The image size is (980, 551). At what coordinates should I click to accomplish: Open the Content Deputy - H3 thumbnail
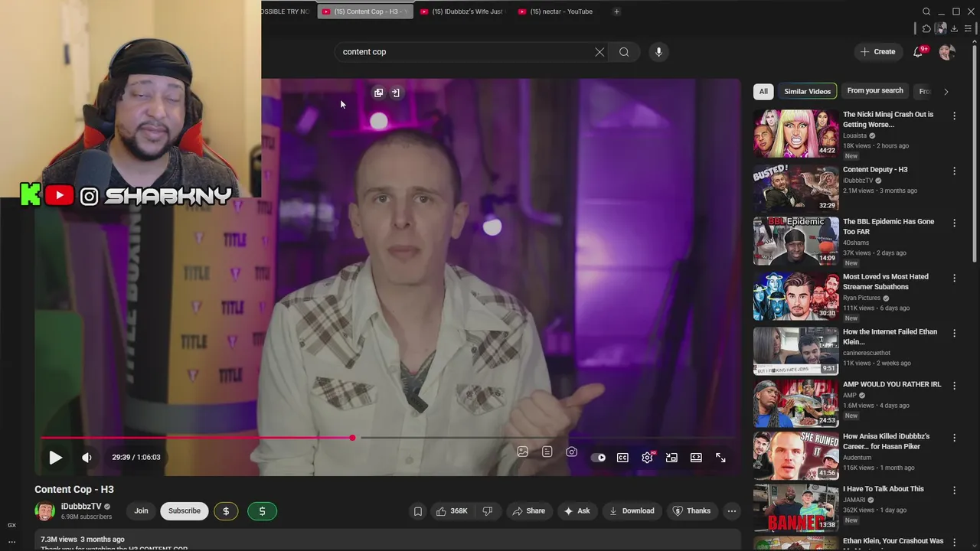click(x=795, y=187)
